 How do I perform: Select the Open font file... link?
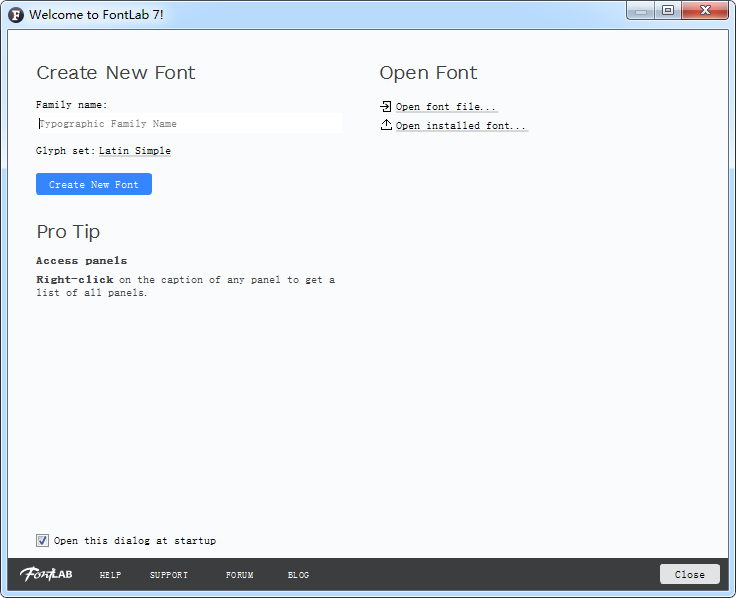(445, 107)
